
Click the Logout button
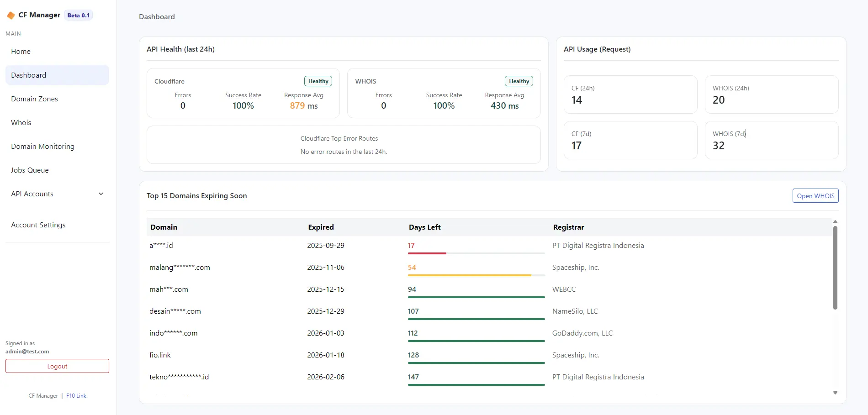57,366
